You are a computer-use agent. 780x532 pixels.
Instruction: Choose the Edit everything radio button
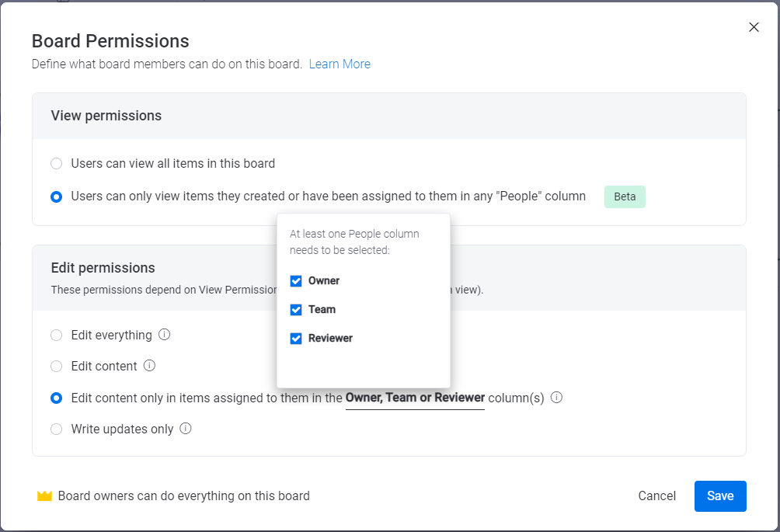point(57,336)
